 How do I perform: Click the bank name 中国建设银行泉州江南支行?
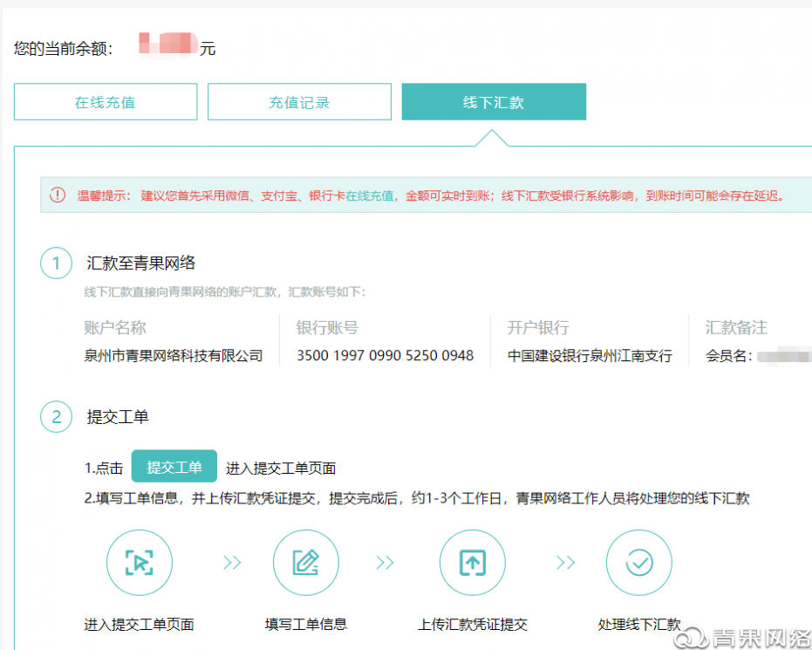[590, 356]
